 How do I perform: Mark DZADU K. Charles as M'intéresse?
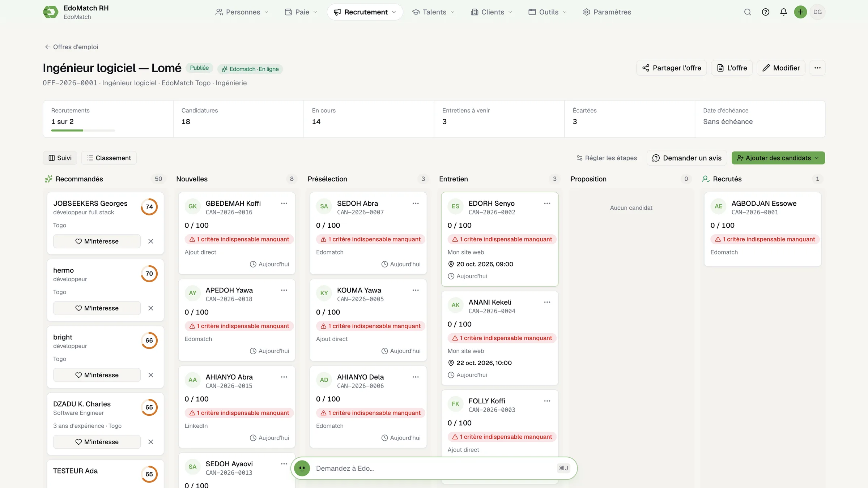[x=97, y=442]
